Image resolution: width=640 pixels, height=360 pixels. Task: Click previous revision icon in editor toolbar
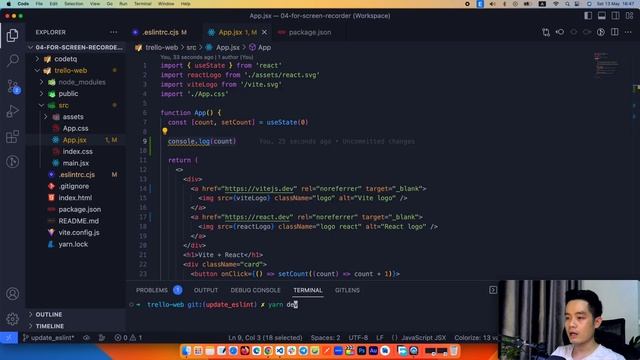(x=560, y=32)
